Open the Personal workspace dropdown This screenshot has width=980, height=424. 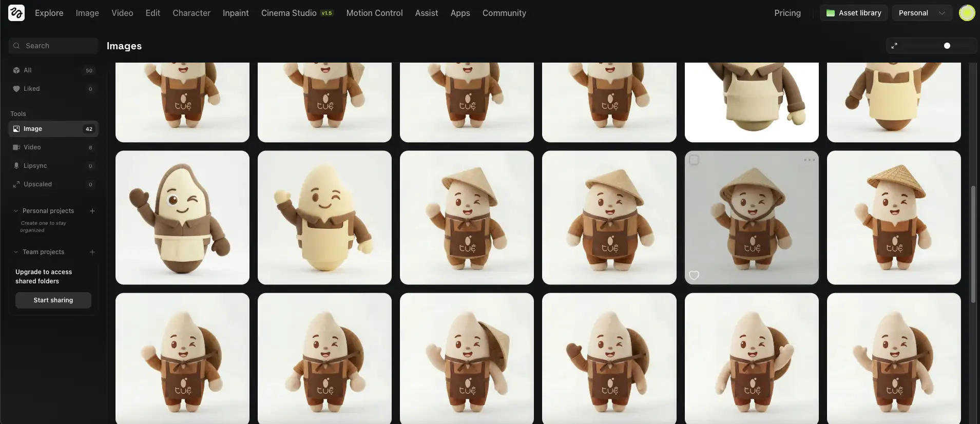tap(921, 13)
